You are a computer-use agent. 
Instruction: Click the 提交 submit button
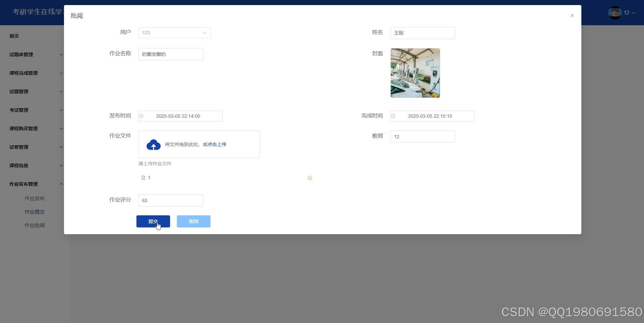pyautogui.click(x=153, y=221)
